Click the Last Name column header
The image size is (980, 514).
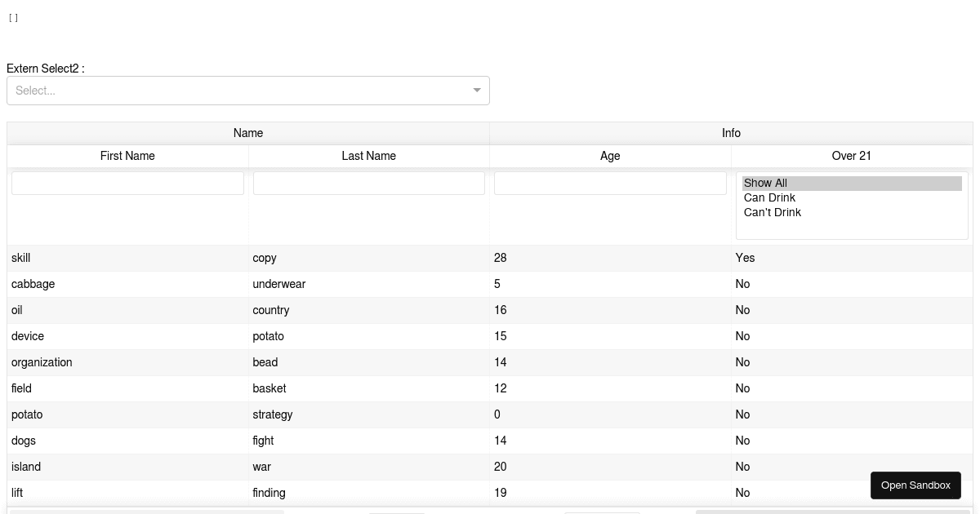pyautogui.click(x=368, y=156)
